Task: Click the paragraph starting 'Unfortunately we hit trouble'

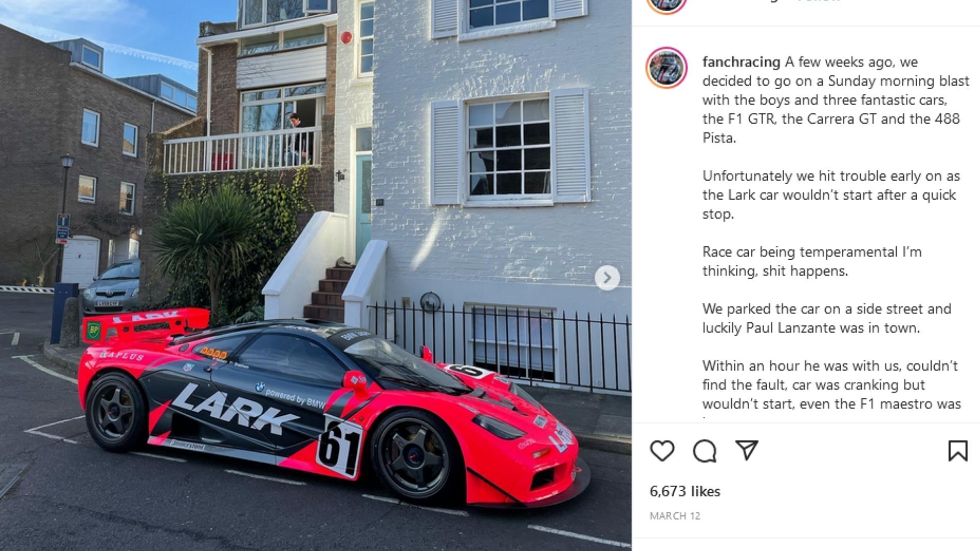Action: click(x=831, y=195)
